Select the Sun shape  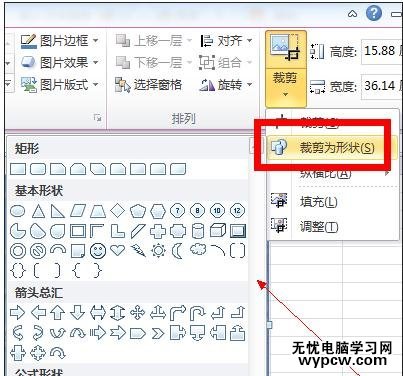158,251
